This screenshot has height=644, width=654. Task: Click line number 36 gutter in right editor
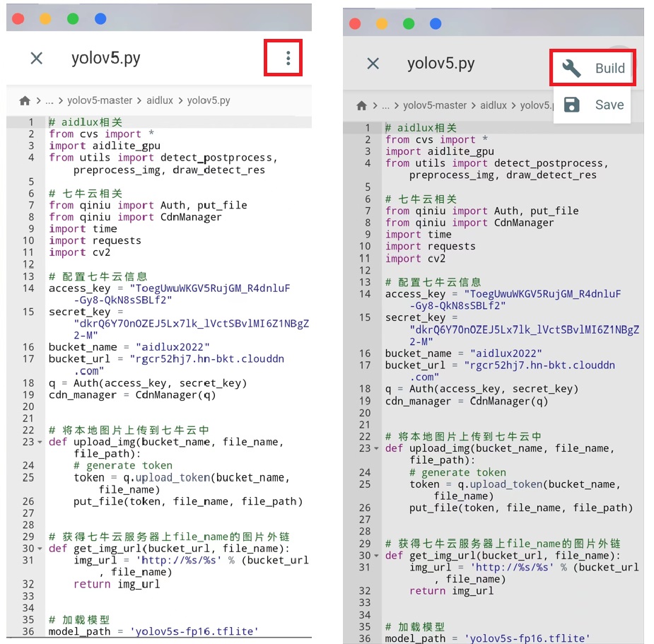point(365,638)
